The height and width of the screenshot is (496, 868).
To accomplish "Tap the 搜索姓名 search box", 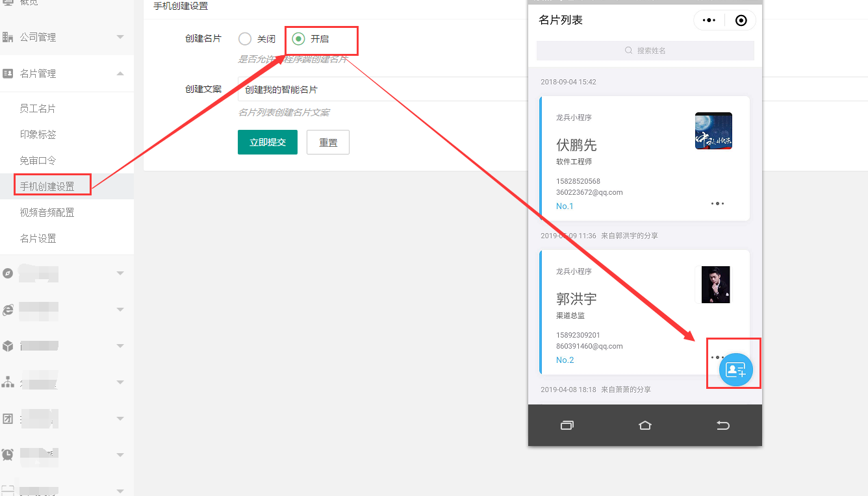I will [x=645, y=51].
